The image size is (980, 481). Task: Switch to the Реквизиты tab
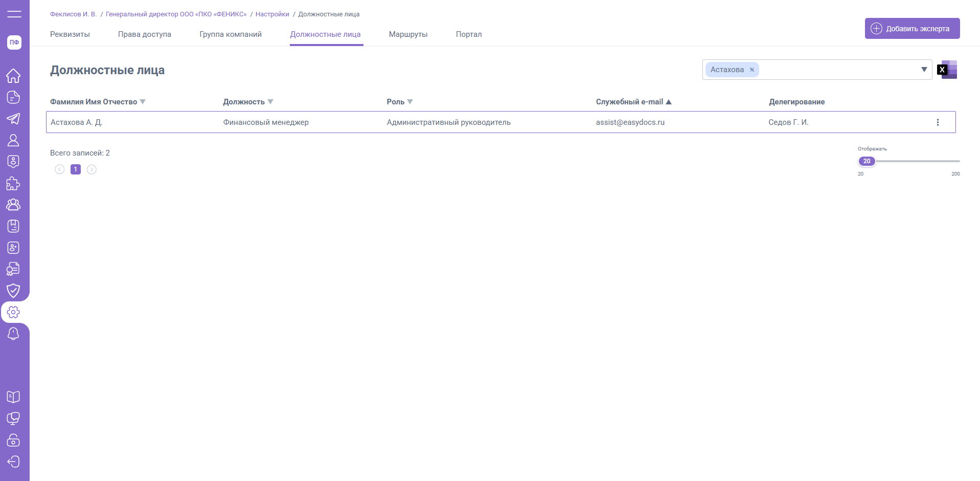click(x=70, y=34)
